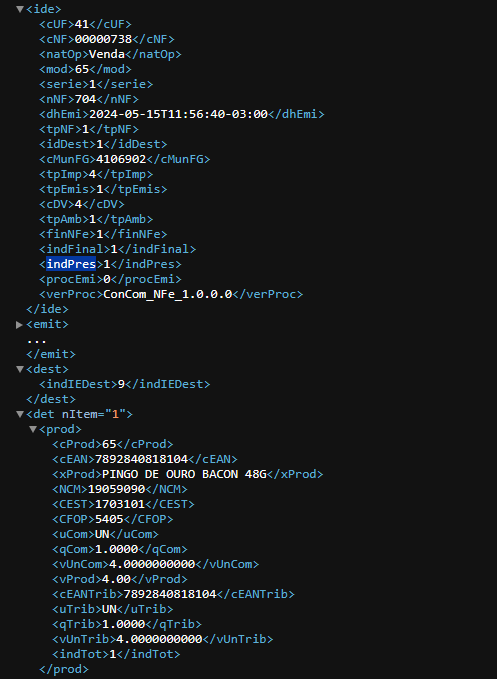Click the ellipsis inside emit element

(x=36, y=341)
